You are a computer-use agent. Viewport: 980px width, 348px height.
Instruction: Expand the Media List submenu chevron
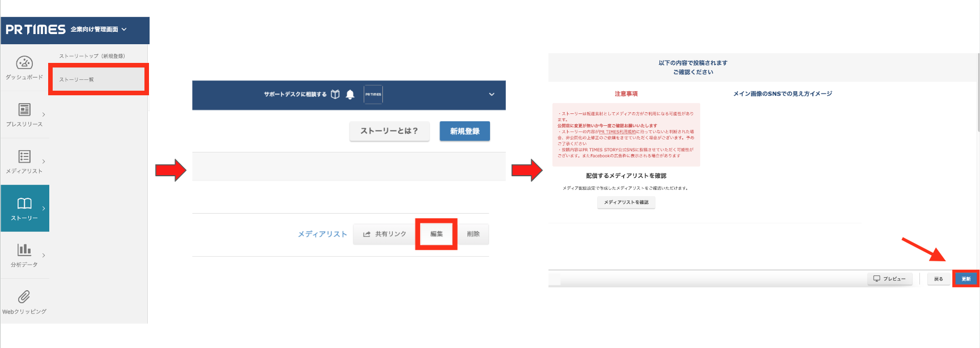[44, 162]
